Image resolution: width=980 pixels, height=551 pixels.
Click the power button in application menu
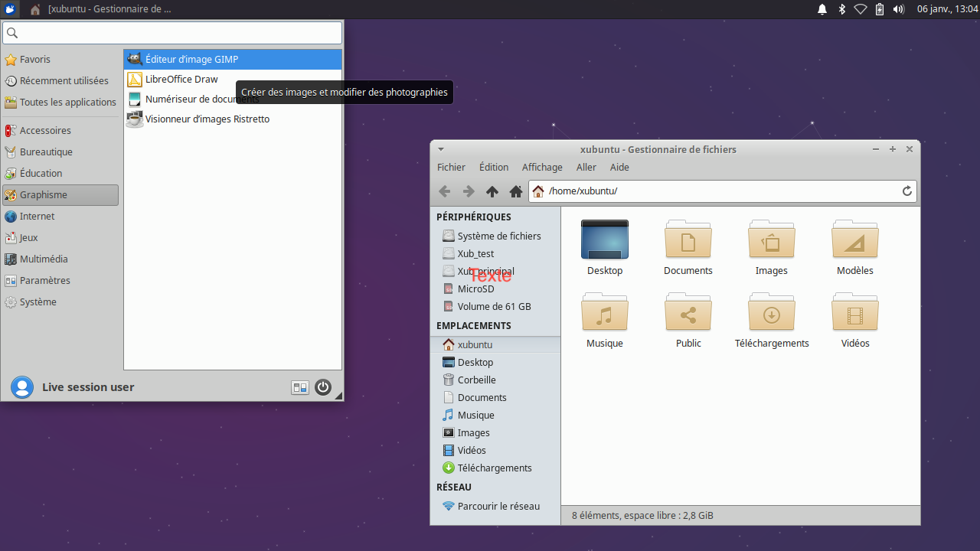tap(323, 387)
